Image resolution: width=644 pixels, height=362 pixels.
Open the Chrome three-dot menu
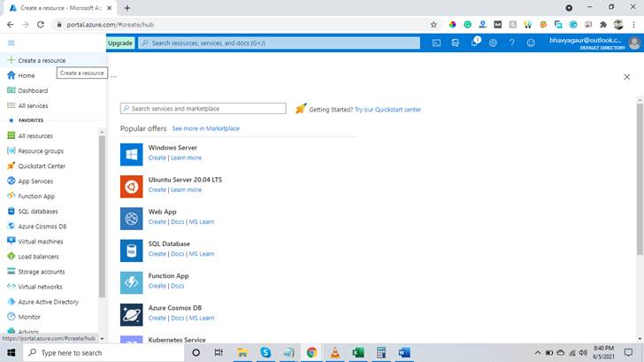[x=633, y=25]
